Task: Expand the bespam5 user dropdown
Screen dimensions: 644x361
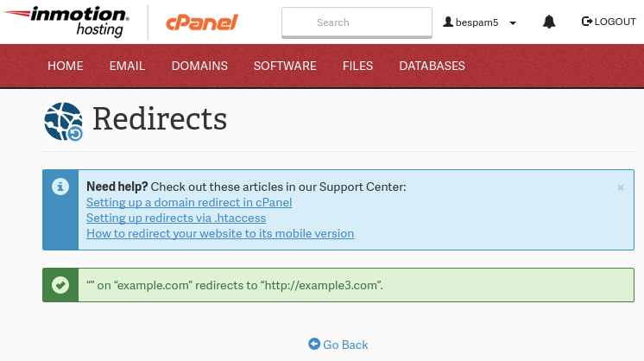Action: (513, 23)
